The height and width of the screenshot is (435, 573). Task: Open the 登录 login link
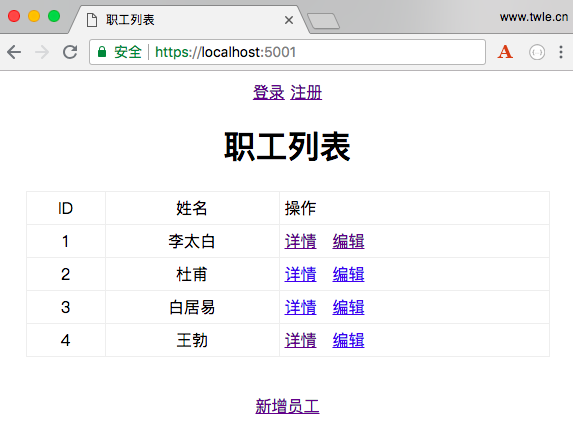pos(269,92)
